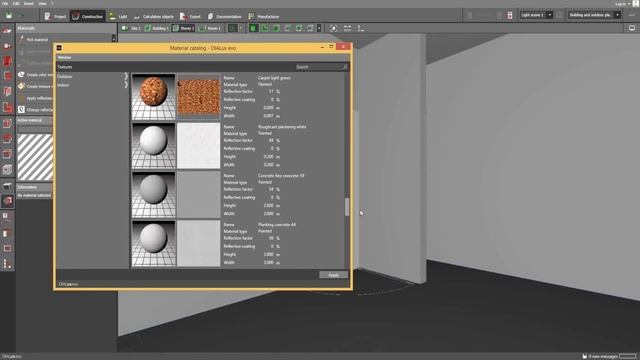Select the red panel sidebar tool
Screen dimensions: 640x360
[x=7, y=233]
